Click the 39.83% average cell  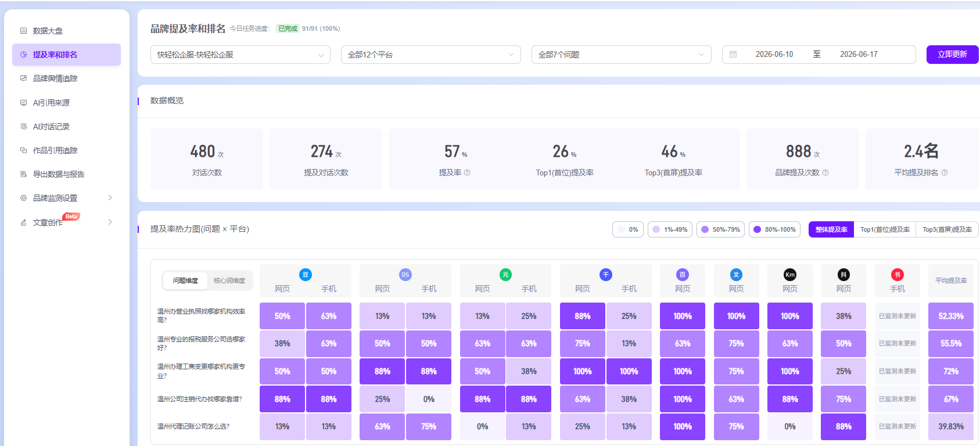pos(951,426)
